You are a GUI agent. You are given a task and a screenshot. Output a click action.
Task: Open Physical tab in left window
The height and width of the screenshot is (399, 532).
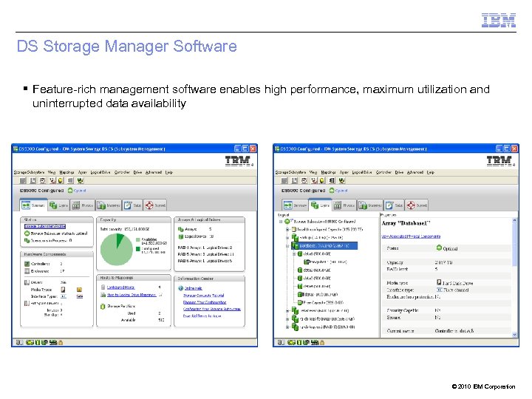[x=83, y=205]
